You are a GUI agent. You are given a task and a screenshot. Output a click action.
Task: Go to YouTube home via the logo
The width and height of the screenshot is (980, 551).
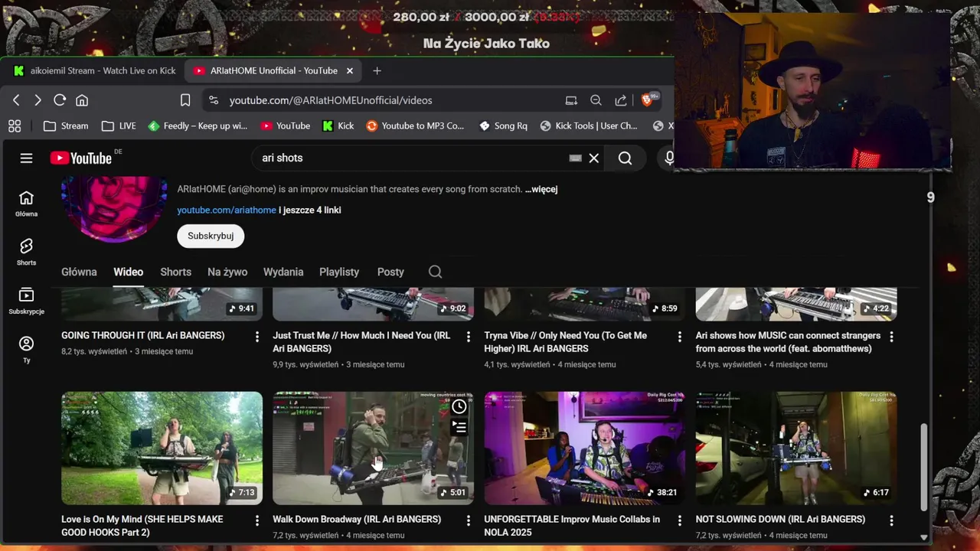tap(81, 158)
